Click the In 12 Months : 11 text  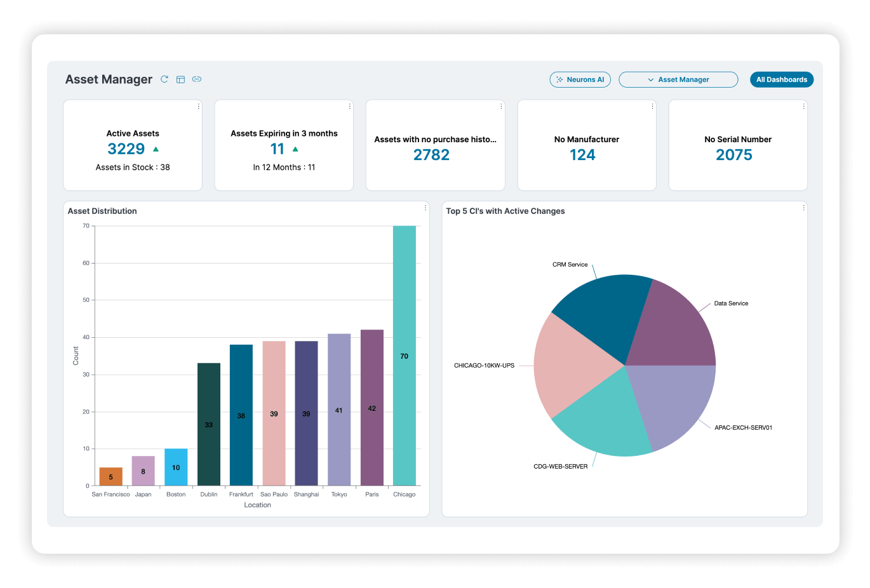[x=284, y=168]
